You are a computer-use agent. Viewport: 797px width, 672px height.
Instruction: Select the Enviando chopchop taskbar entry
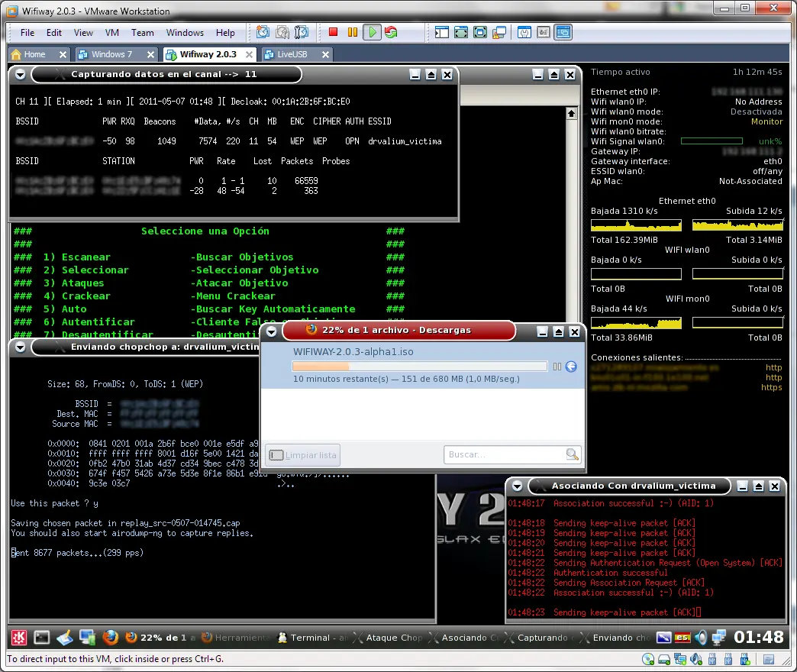coord(615,638)
